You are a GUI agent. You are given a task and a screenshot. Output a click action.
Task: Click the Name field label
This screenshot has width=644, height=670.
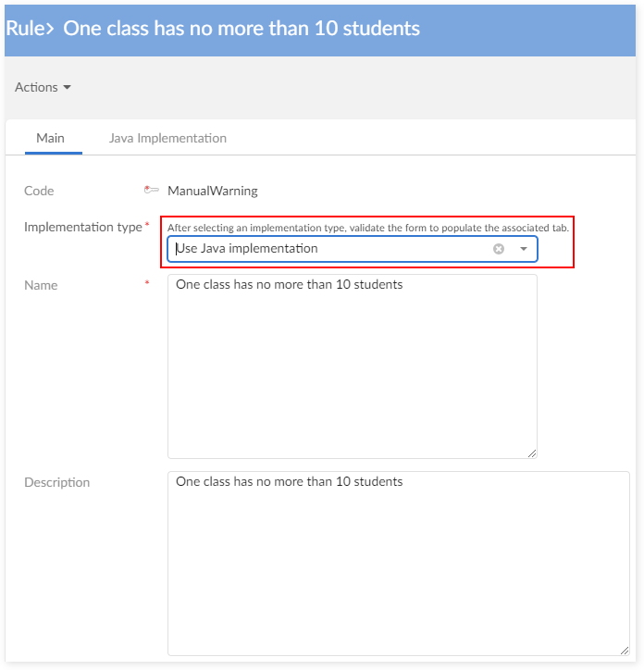coord(41,285)
